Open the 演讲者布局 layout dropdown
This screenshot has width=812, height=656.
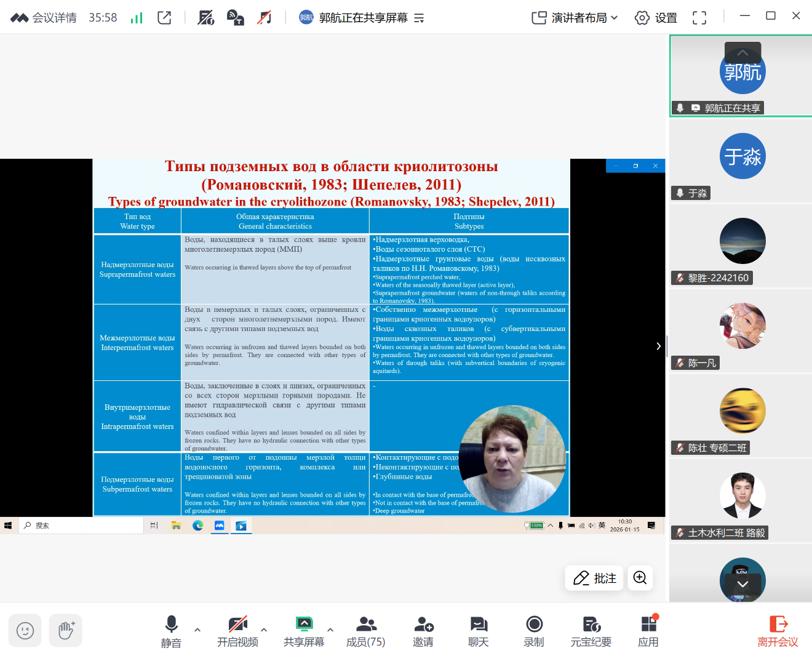575,18
